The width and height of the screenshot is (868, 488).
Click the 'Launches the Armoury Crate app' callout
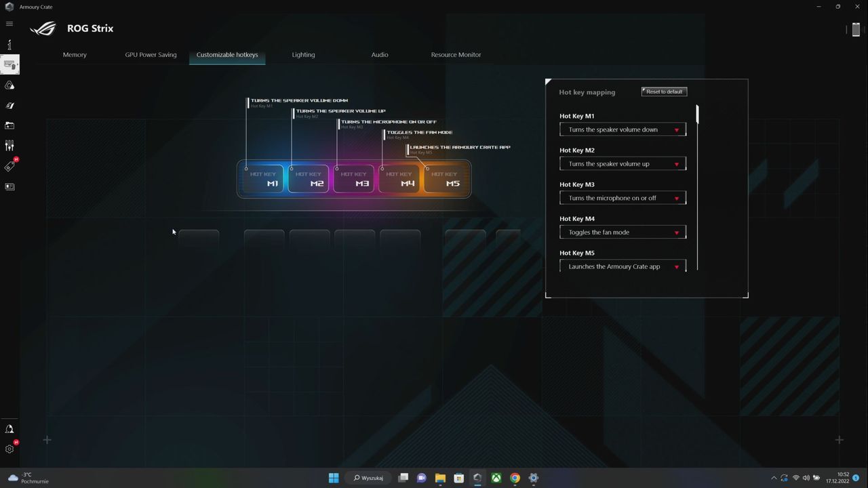[460, 147]
